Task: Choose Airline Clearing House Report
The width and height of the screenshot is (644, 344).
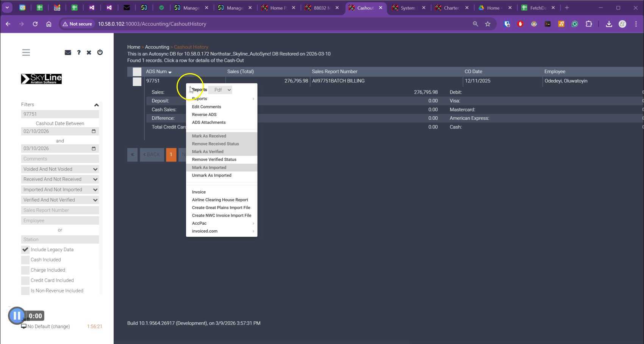Action: click(220, 200)
